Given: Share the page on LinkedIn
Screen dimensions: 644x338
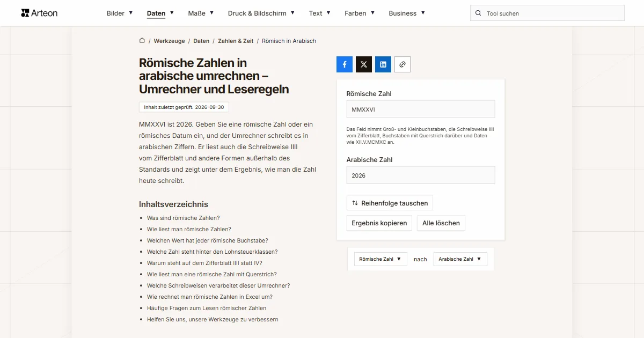Looking at the screenshot, I should [x=383, y=64].
